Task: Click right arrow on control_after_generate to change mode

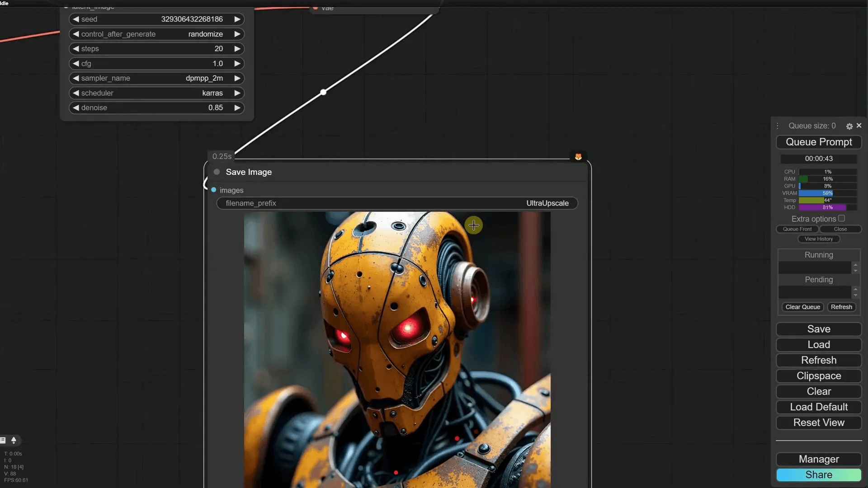Action: (x=237, y=34)
